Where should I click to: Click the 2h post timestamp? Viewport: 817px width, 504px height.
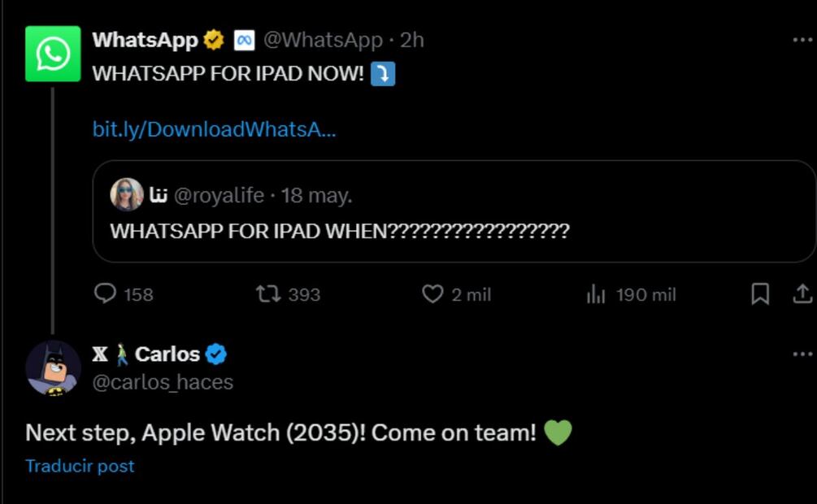[412, 40]
